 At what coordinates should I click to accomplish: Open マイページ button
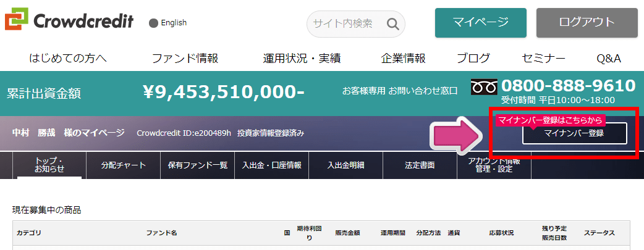[481, 23]
